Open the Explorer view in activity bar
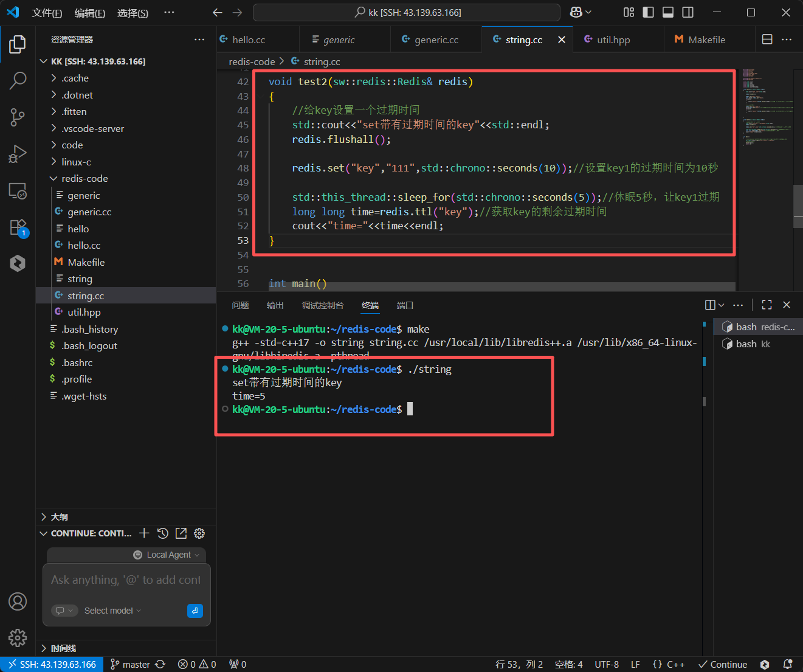Image resolution: width=803 pixels, height=672 pixels. tap(18, 44)
